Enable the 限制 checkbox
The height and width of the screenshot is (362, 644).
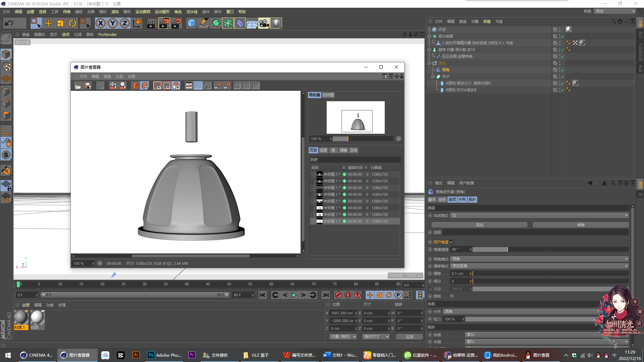tap(452, 296)
